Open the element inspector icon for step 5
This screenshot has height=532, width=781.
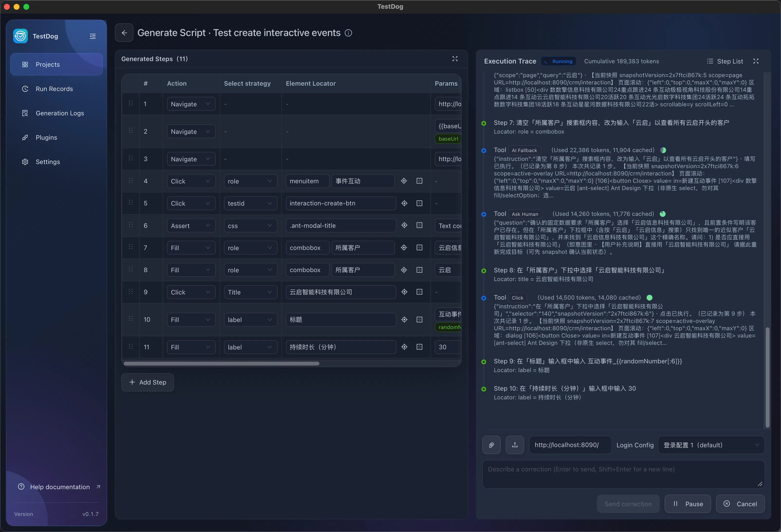tap(419, 203)
